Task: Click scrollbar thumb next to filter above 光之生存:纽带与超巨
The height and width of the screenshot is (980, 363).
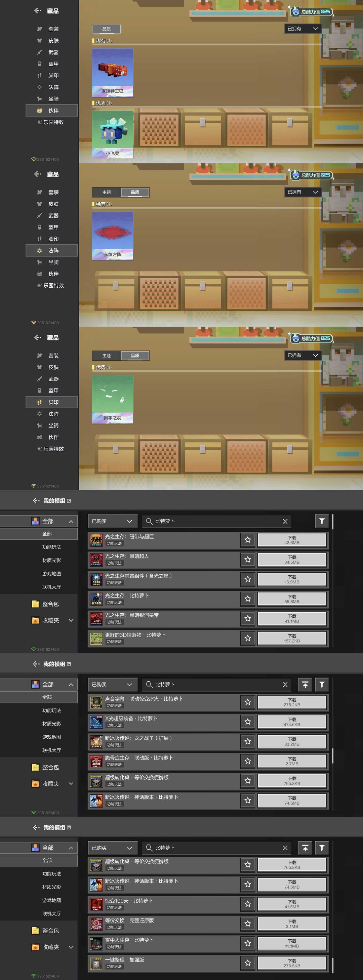Action: pyautogui.click(x=333, y=522)
